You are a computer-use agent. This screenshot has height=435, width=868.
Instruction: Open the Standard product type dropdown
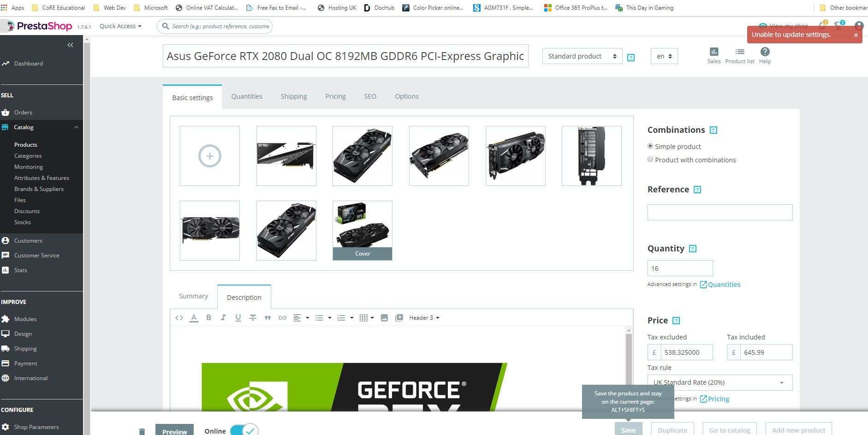coord(582,56)
